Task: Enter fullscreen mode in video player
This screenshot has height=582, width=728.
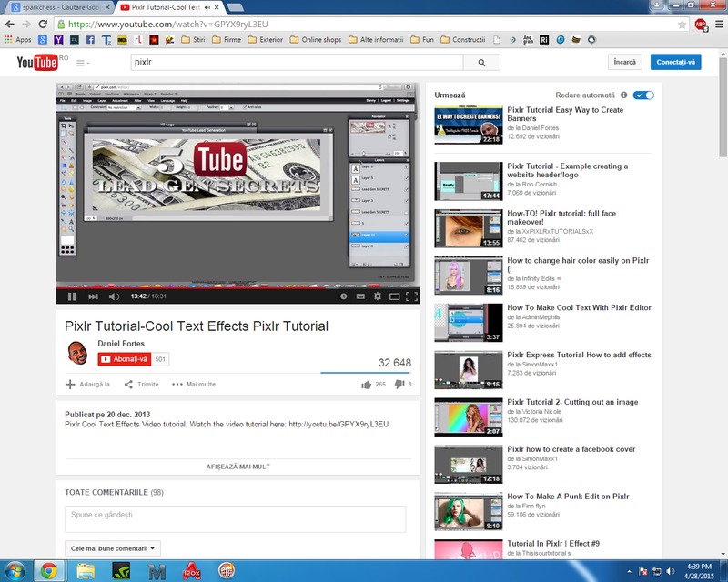Action: pos(411,296)
